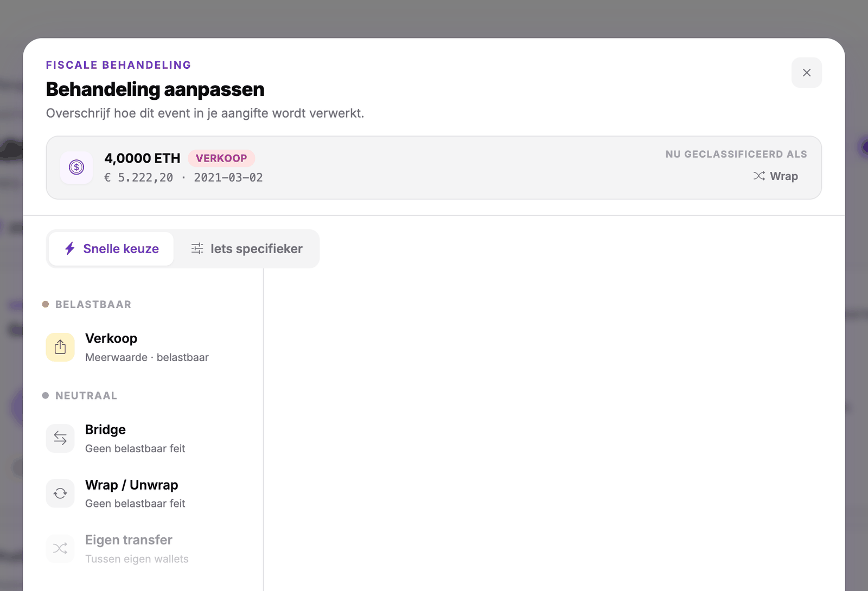Click the Eigen transfer shuffle icon
This screenshot has height=591, width=868.
tap(60, 549)
